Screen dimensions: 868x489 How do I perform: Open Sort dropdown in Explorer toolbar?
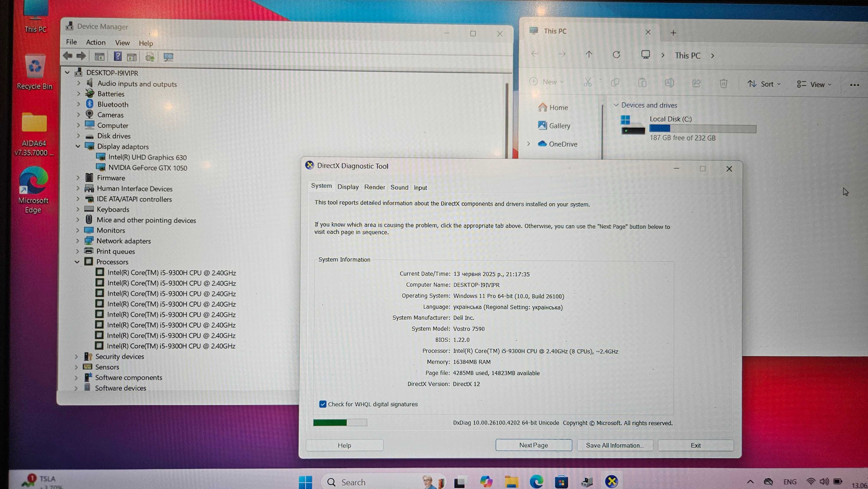764,84
